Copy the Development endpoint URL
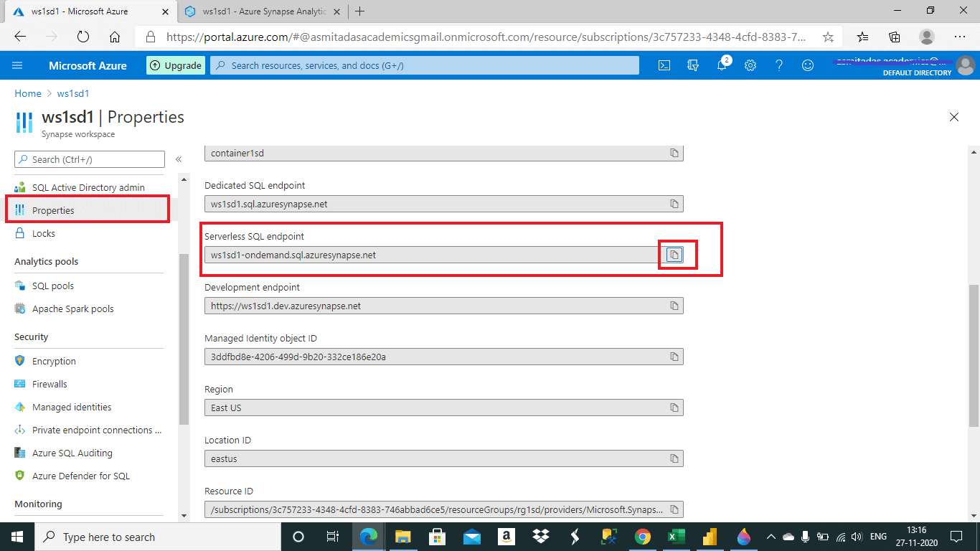Screen dimensions: 980x551 coord(674,306)
